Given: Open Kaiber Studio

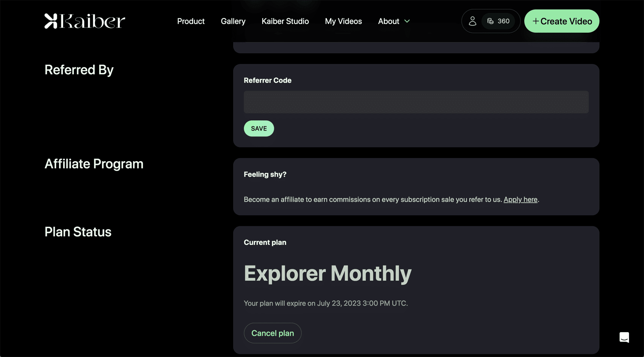Looking at the screenshot, I should tap(285, 21).
